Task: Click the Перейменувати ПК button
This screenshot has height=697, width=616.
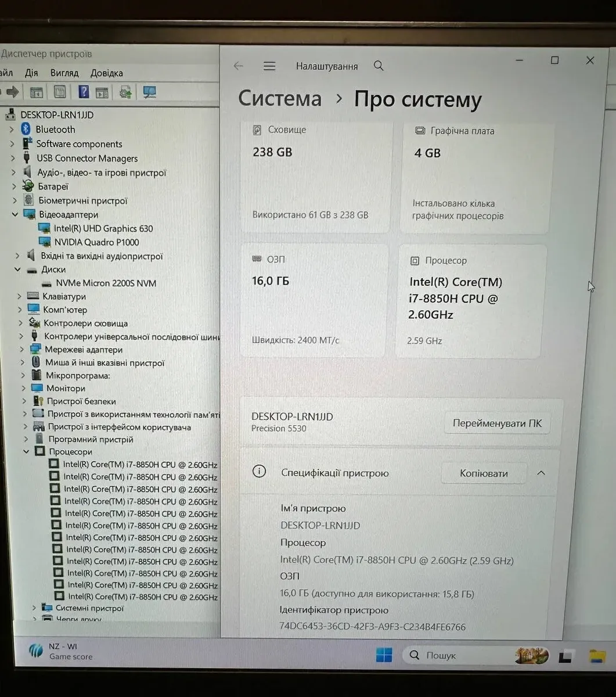Action: 497,423
